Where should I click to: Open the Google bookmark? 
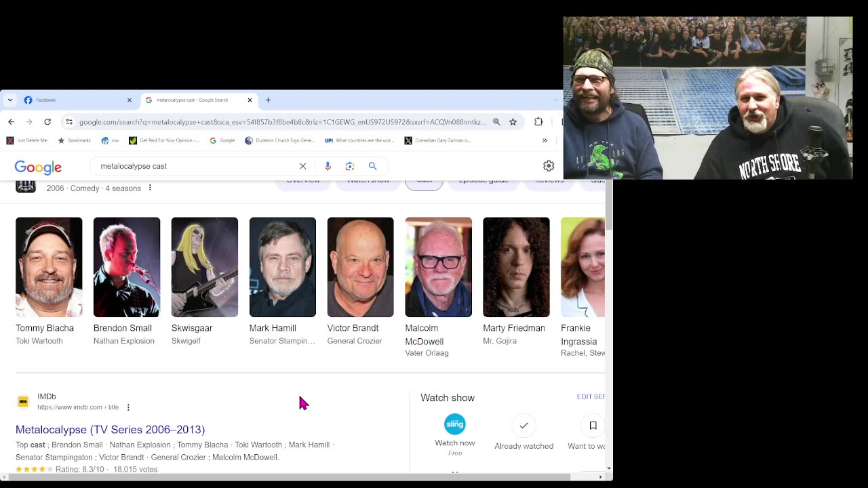click(x=222, y=140)
